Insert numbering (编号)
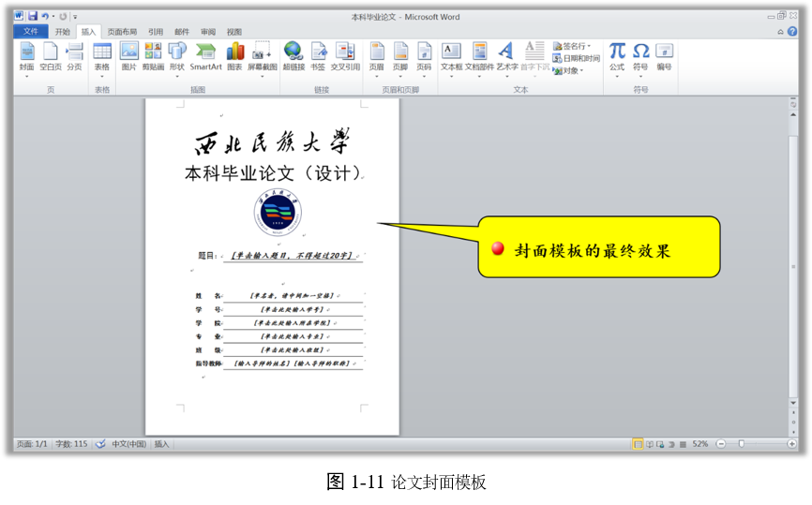 pyautogui.click(x=665, y=57)
